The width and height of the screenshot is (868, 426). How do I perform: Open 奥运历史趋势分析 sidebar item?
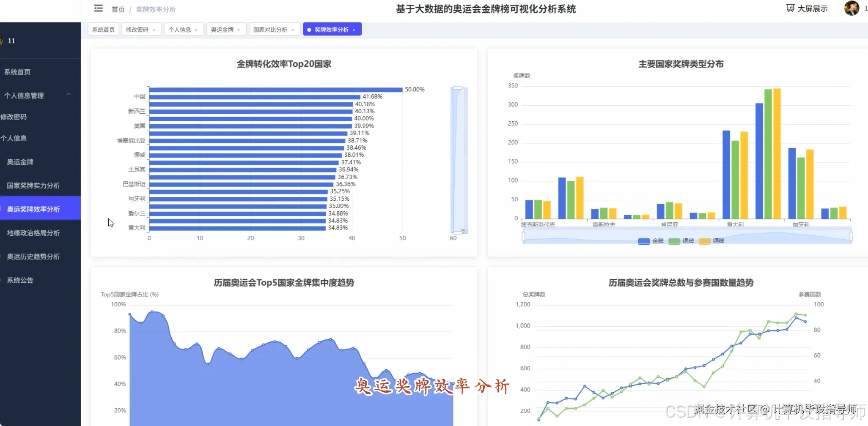[x=32, y=257]
